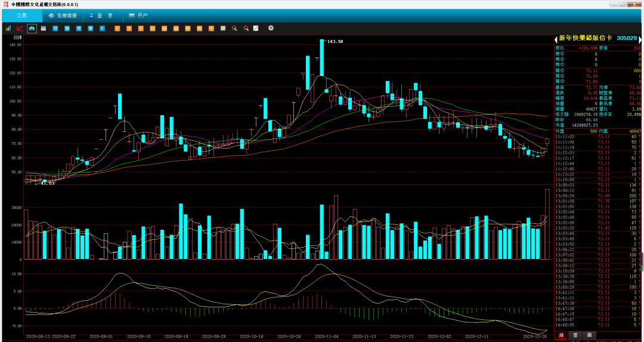Click the 13:00:03 trade row
644x342 pixels.
coord(597,185)
